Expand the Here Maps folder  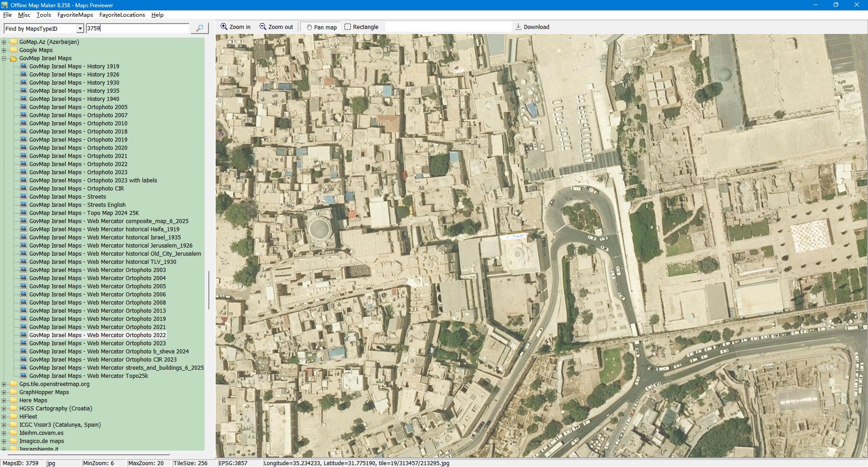4,400
